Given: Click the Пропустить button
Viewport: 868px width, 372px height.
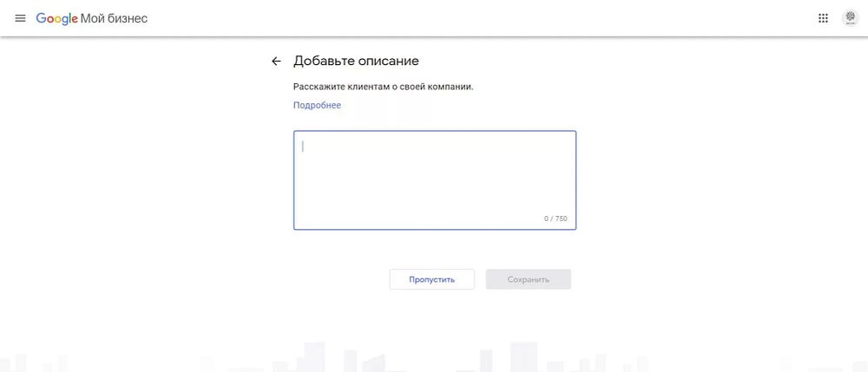Looking at the screenshot, I should [x=431, y=279].
